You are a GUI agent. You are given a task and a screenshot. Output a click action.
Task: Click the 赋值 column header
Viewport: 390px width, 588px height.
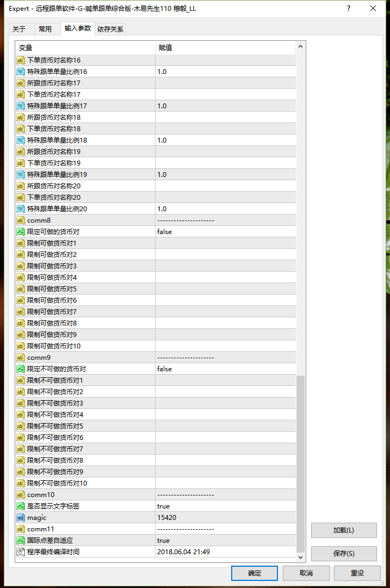coord(226,47)
